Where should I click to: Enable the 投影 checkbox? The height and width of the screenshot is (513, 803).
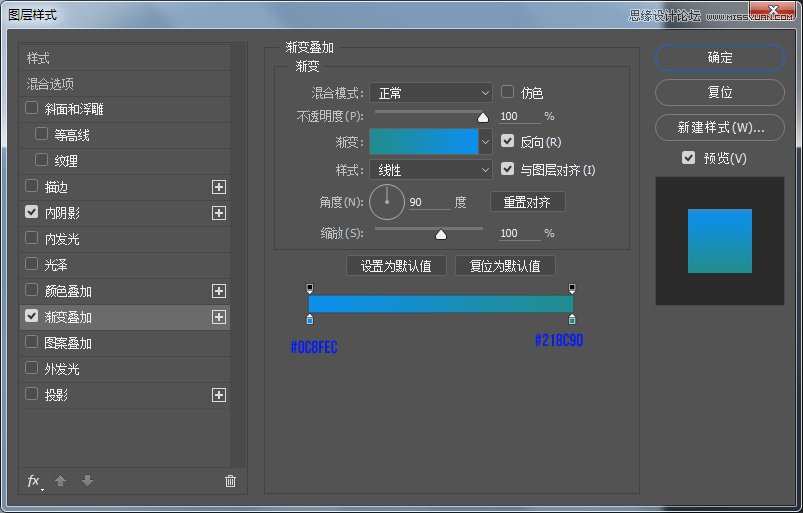point(32,394)
